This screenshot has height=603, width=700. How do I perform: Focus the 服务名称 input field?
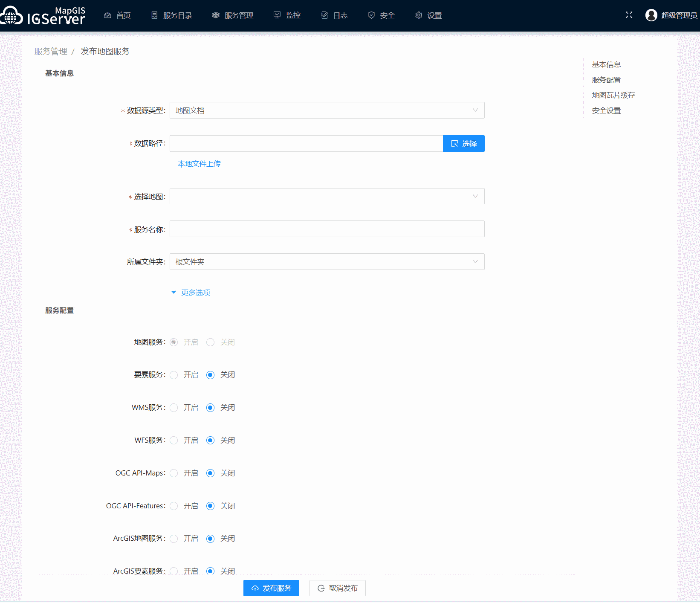tap(327, 229)
